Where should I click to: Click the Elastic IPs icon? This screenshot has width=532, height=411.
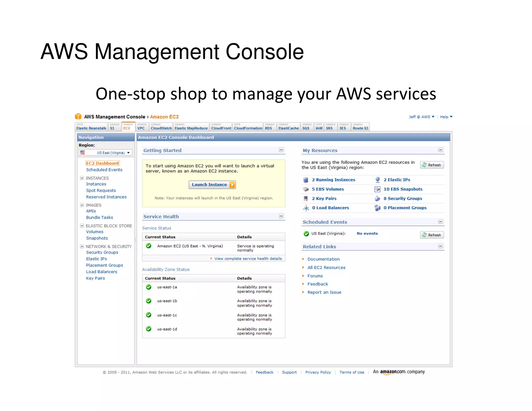(377, 180)
